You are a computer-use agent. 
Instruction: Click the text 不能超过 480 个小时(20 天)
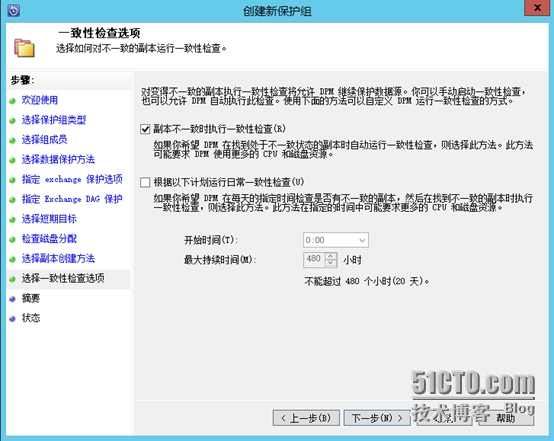[367, 281]
